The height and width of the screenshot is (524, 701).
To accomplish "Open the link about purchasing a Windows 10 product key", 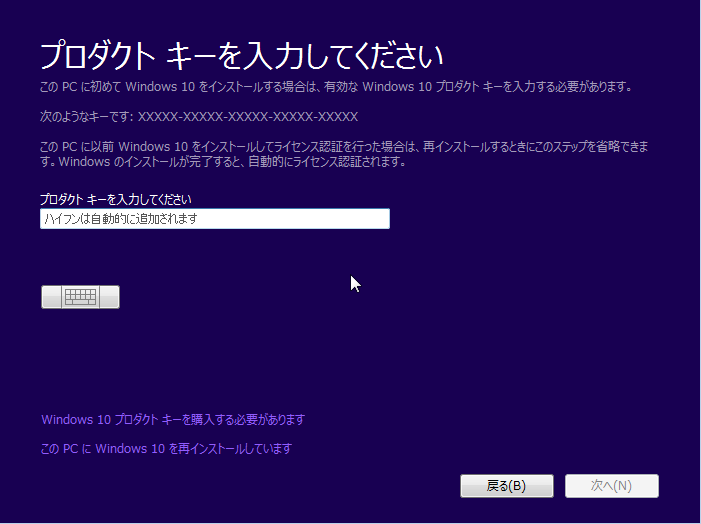I will [x=173, y=419].
